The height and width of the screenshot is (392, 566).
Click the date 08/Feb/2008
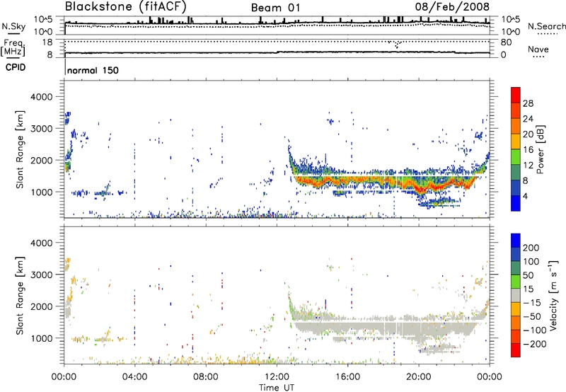(x=452, y=7)
